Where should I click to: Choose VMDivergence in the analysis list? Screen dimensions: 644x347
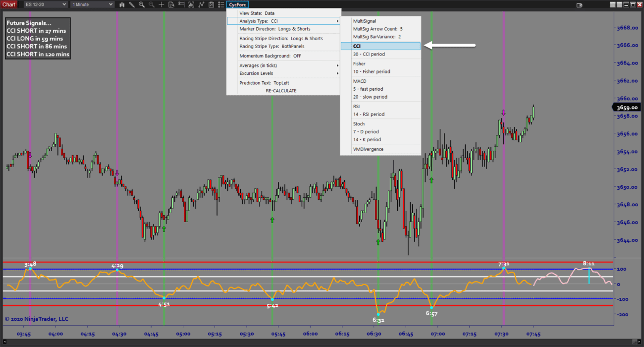tap(368, 149)
